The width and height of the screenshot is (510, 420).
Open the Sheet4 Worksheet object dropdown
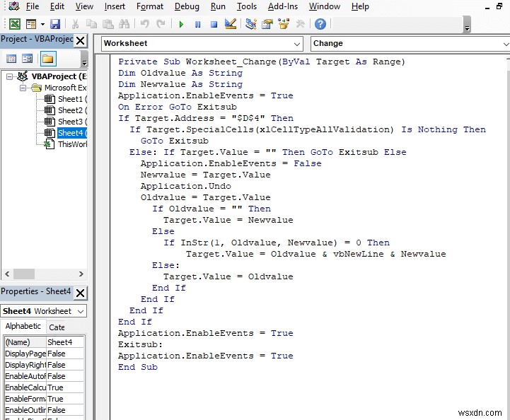[x=81, y=311]
